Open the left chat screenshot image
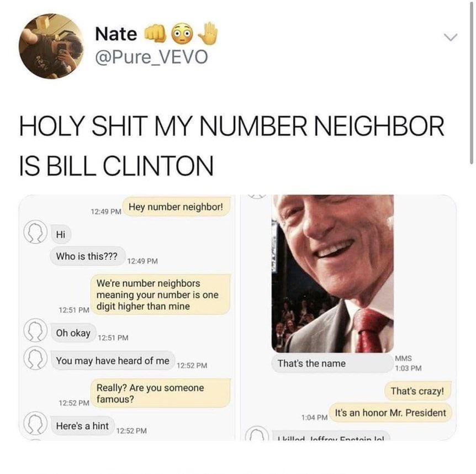 pyautogui.click(x=127, y=317)
